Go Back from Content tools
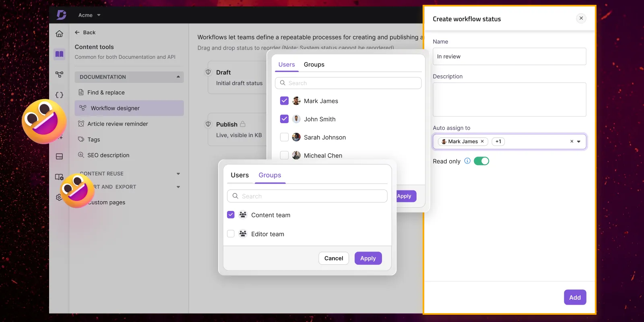This screenshot has height=322, width=644. click(85, 33)
